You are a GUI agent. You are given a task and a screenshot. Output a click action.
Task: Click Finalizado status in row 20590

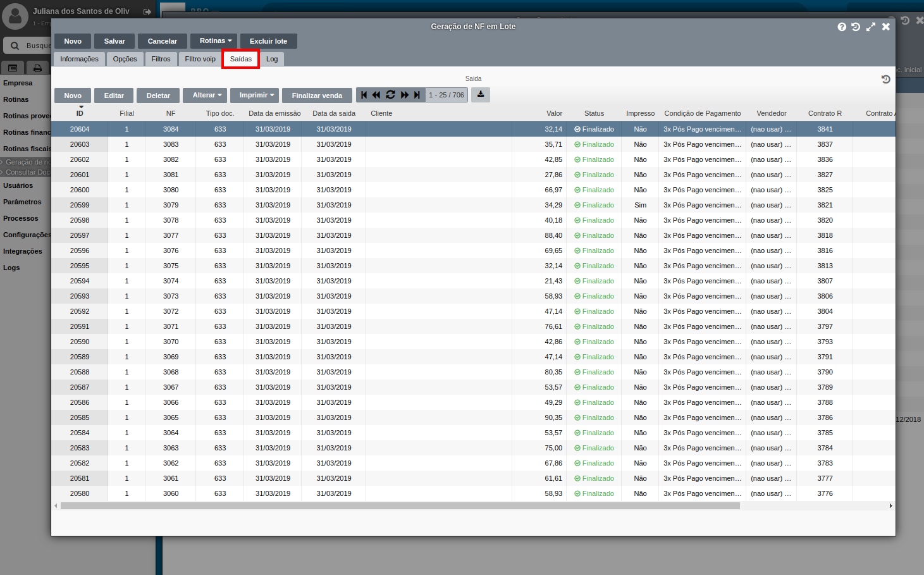coord(594,342)
